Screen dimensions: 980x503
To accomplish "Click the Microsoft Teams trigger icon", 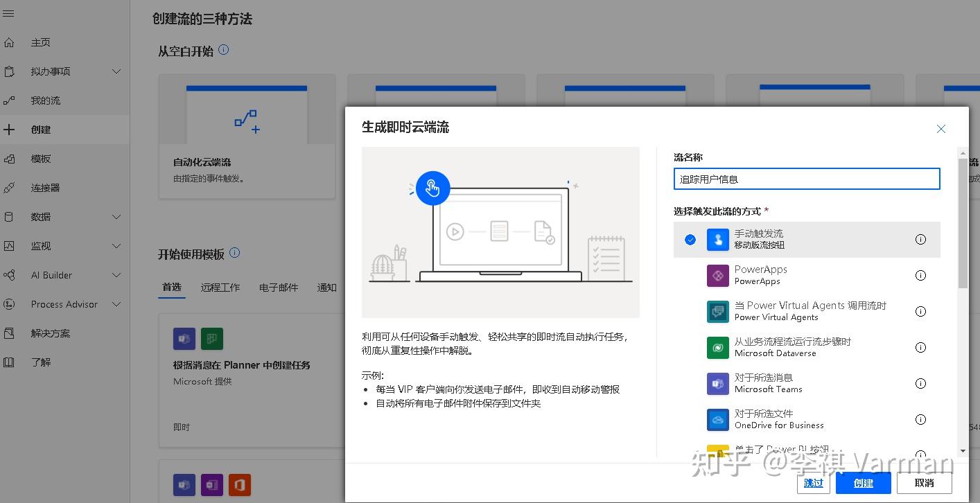I will 717,383.
